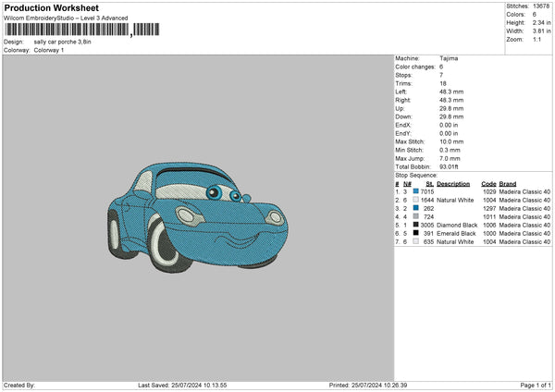Pick the gray swatch for thread 1011
Image resolution: width=555 pixels, height=392 pixels.
(x=418, y=216)
